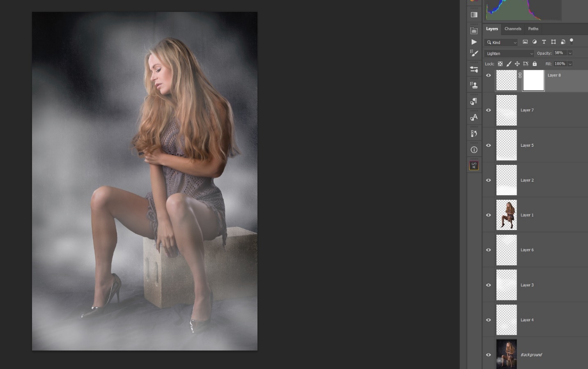Open the Kind filter type dropdown
This screenshot has width=588, height=369.
click(x=501, y=42)
